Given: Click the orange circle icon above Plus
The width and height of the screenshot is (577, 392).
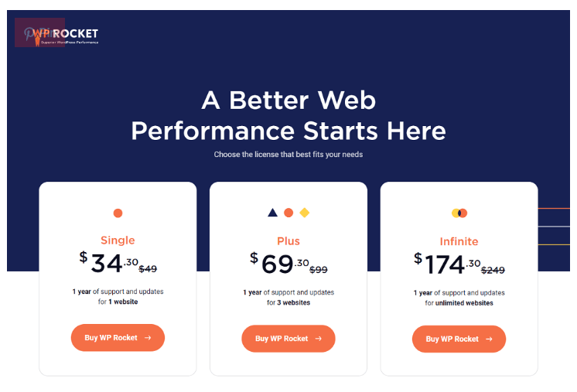Looking at the screenshot, I should (288, 213).
